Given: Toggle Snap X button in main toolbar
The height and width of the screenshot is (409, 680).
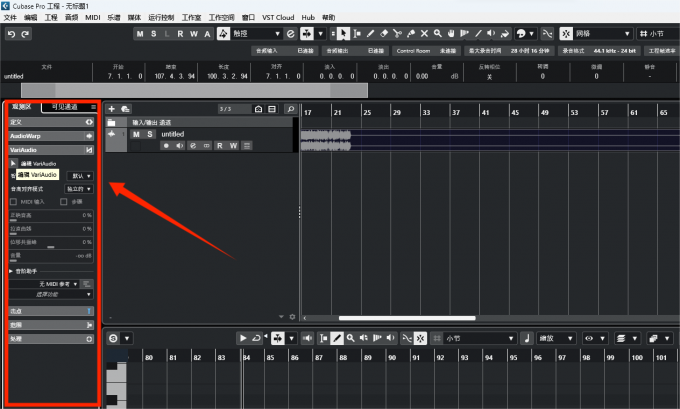Looking at the screenshot, I should coord(566,33).
